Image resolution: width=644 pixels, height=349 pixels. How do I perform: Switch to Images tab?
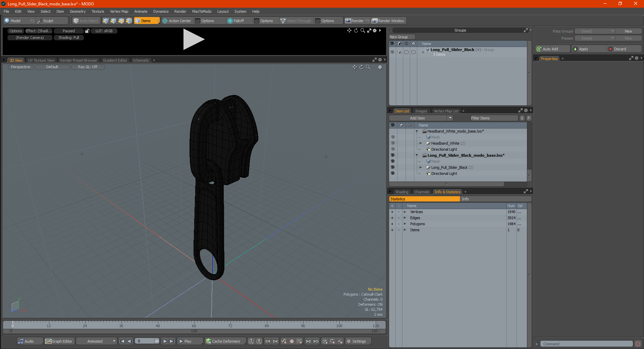click(x=421, y=111)
